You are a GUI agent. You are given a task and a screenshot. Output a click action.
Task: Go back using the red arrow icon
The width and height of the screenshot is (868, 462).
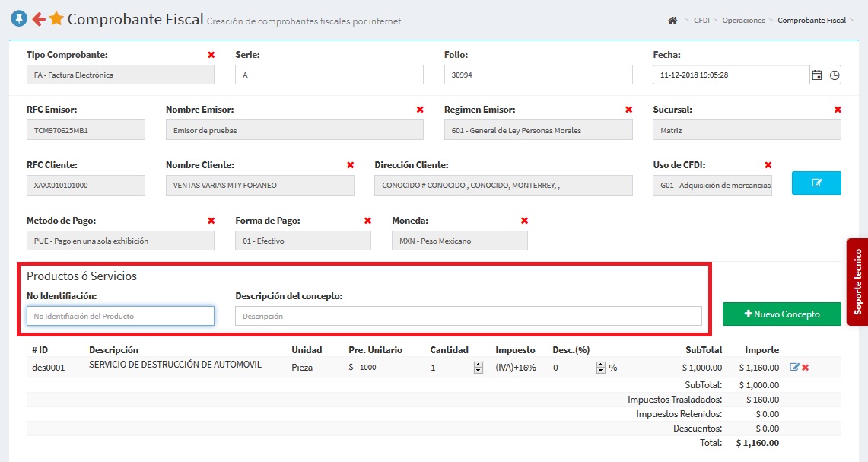click(x=38, y=19)
